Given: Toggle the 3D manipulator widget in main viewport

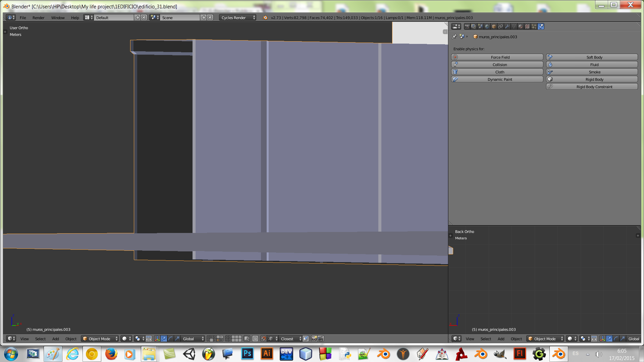Looking at the screenshot, I should (x=157, y=339).
